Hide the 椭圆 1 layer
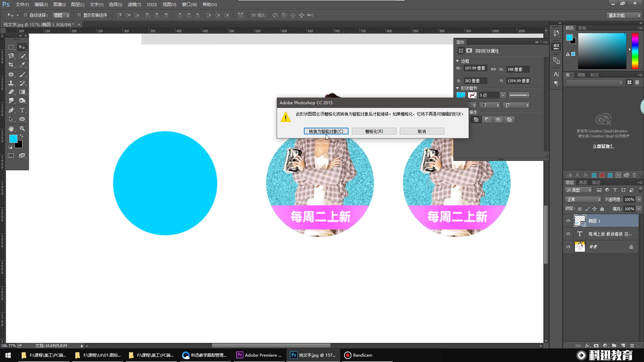 pos(568,221)
